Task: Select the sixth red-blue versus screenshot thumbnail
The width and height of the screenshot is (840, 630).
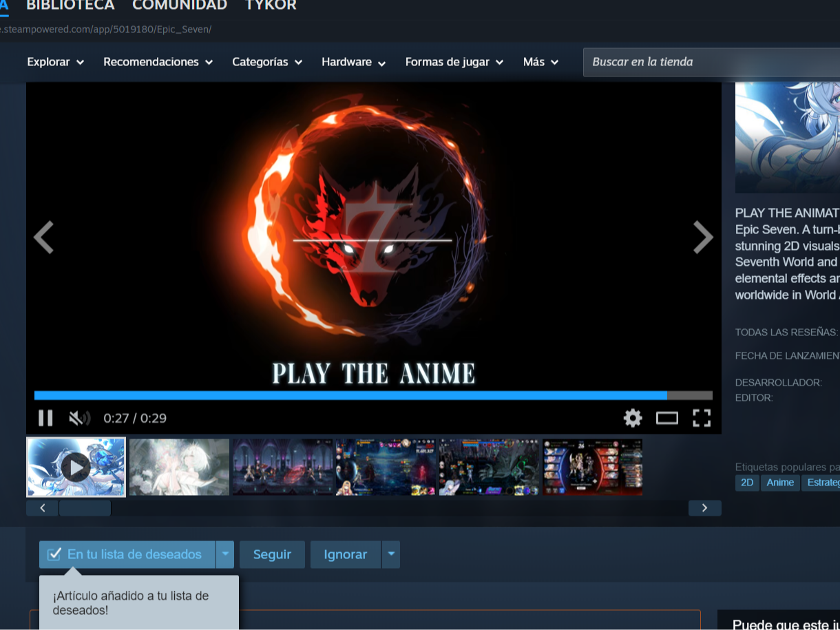Action: [x=592, y=467]
